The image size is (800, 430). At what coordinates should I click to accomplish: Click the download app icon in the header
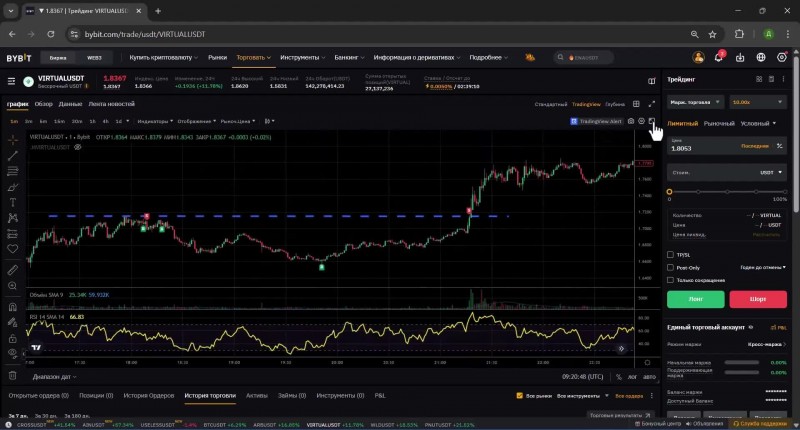(740, 58)
